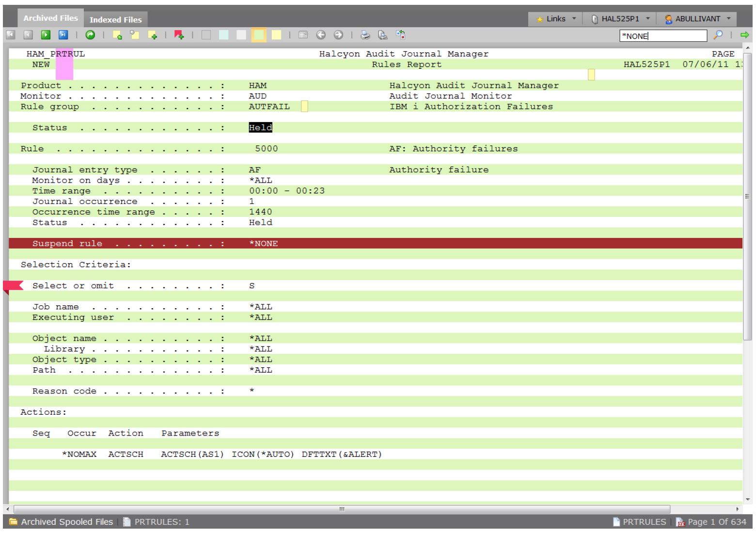Click the Halcyon Audit Journal Manager report title
This screenshot has width=756, height=533.
(x=404, y=54)
